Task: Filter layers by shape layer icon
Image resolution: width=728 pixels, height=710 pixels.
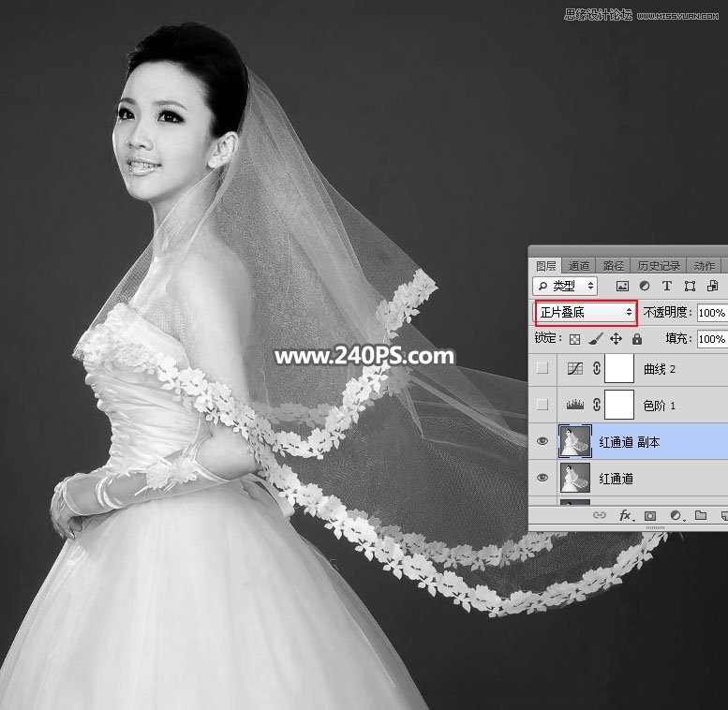Action: (x=690, y=286)
